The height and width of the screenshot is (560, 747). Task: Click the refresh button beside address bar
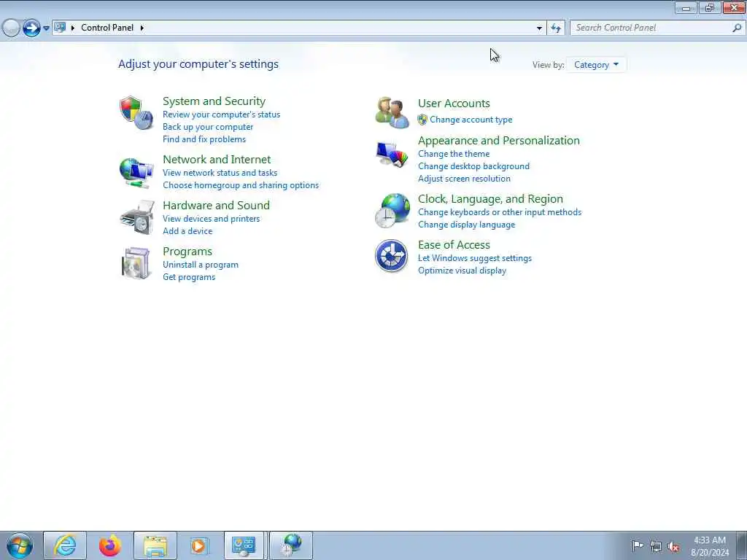pos(555,28)
